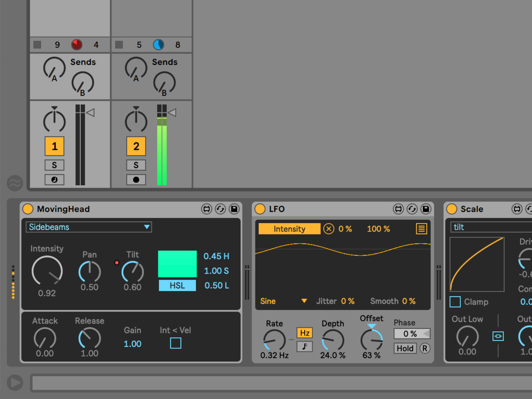Switch LFO rate to synced note mode

(304, 346)
